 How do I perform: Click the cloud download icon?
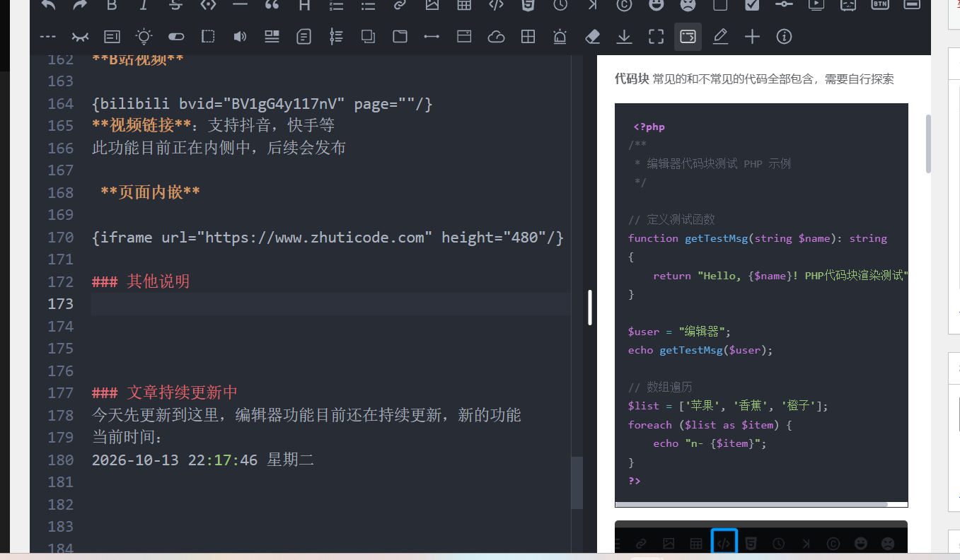[x=496, y=36]
